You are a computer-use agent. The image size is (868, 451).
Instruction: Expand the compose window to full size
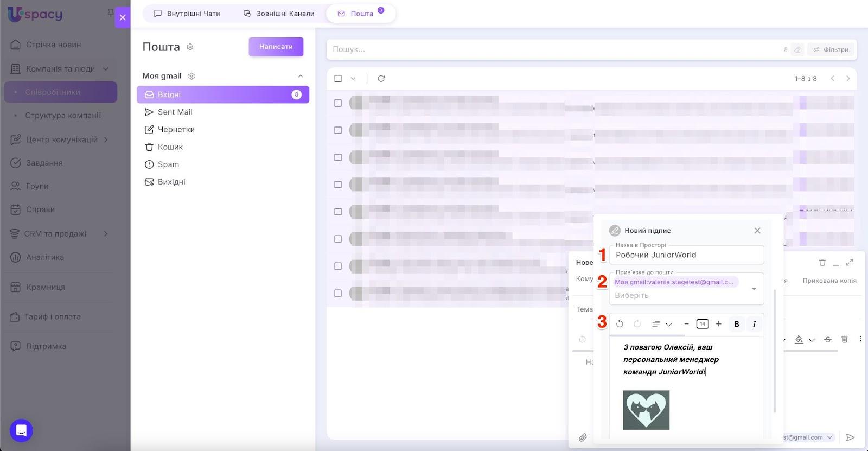[850, 263]
